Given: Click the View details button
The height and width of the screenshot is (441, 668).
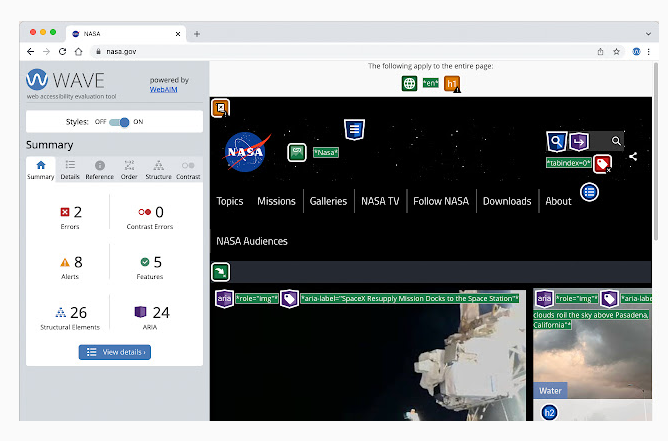Looking at the screenshot, I should click(115, 352).
